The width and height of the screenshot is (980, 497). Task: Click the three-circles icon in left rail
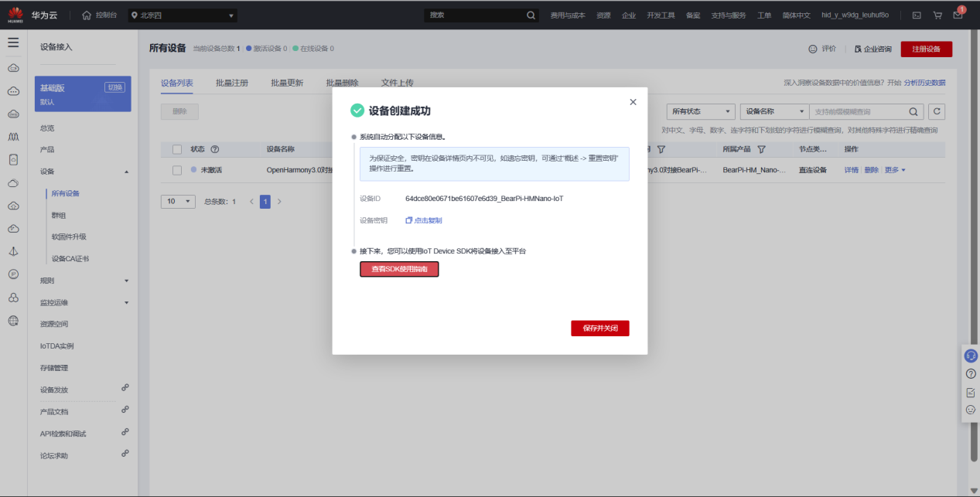point(13,298)
